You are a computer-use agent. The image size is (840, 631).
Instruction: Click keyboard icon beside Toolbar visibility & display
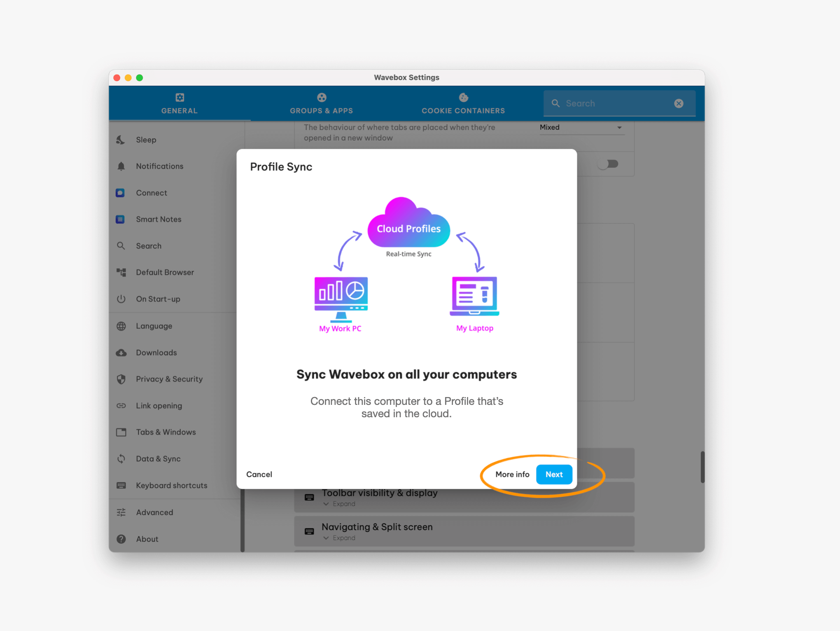(x=309, y=497)
